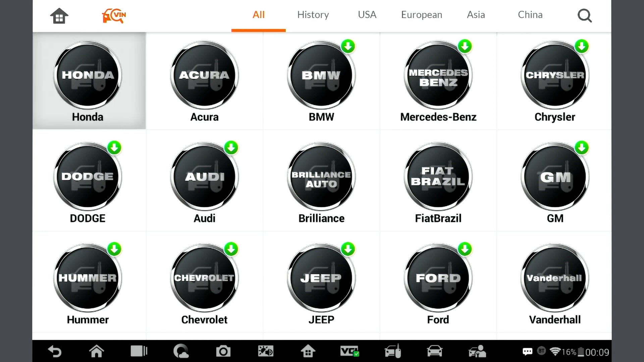Open the camera screenshot icon

(x=223, y=351)
